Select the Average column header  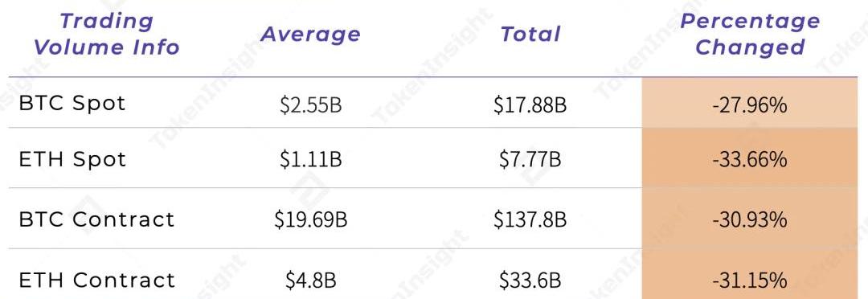point(310,35)
